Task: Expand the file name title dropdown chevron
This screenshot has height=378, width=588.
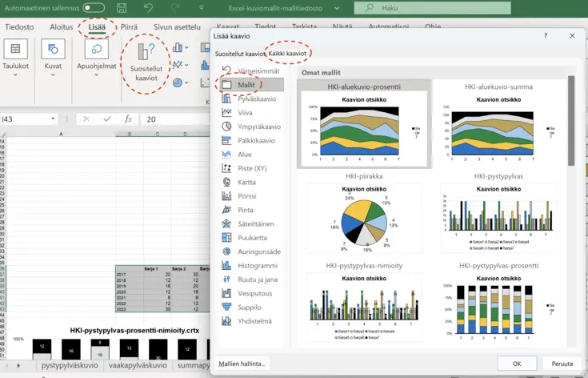Action: [x=337, y=8]
